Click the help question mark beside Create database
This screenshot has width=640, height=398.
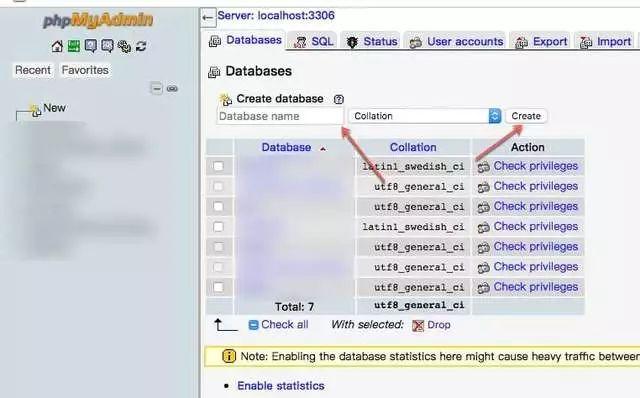[x=338, y=99]
